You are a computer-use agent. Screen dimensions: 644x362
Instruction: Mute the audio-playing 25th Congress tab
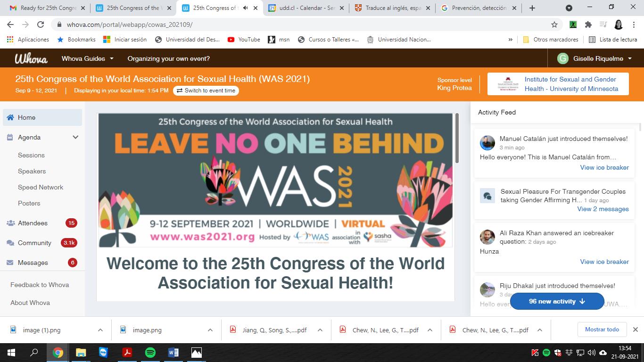246,8
